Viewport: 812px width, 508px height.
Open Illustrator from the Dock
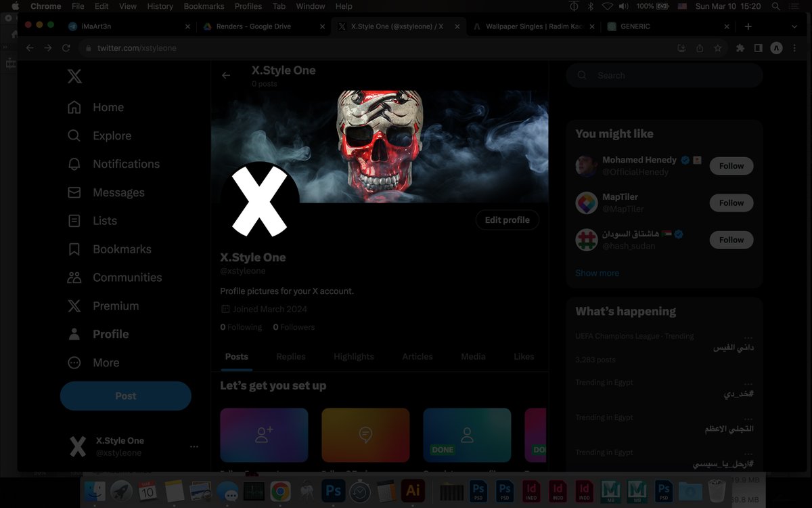coord(412,490)
